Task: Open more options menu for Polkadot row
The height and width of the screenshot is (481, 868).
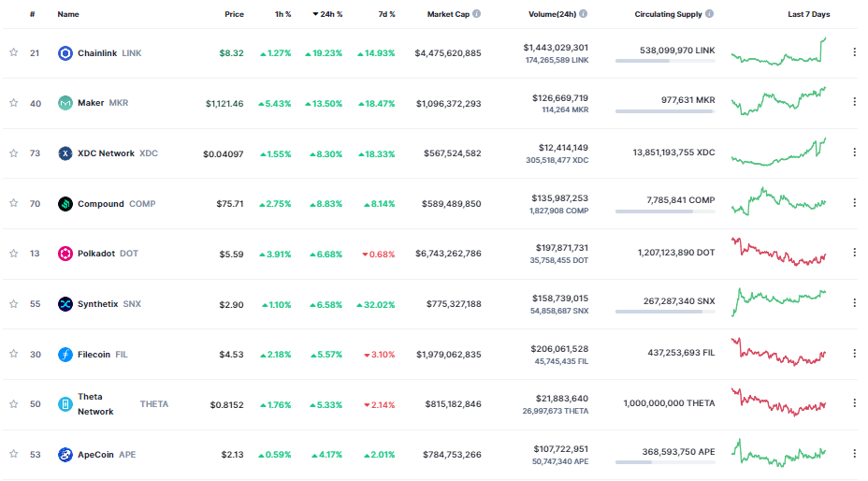Action: [854, 253]
